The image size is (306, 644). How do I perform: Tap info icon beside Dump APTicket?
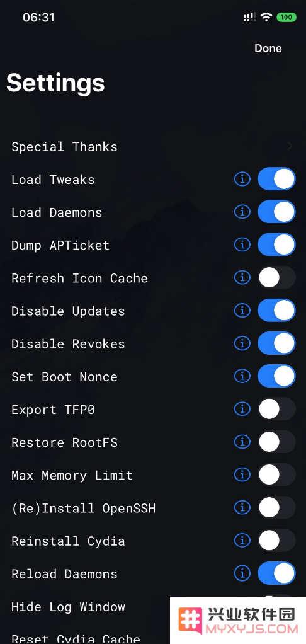242,244
